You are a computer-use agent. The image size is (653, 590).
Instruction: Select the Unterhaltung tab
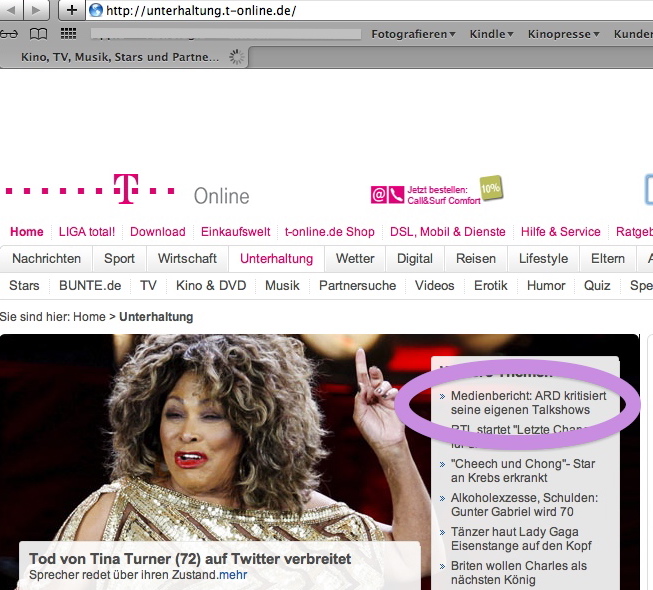click(276, 259)
